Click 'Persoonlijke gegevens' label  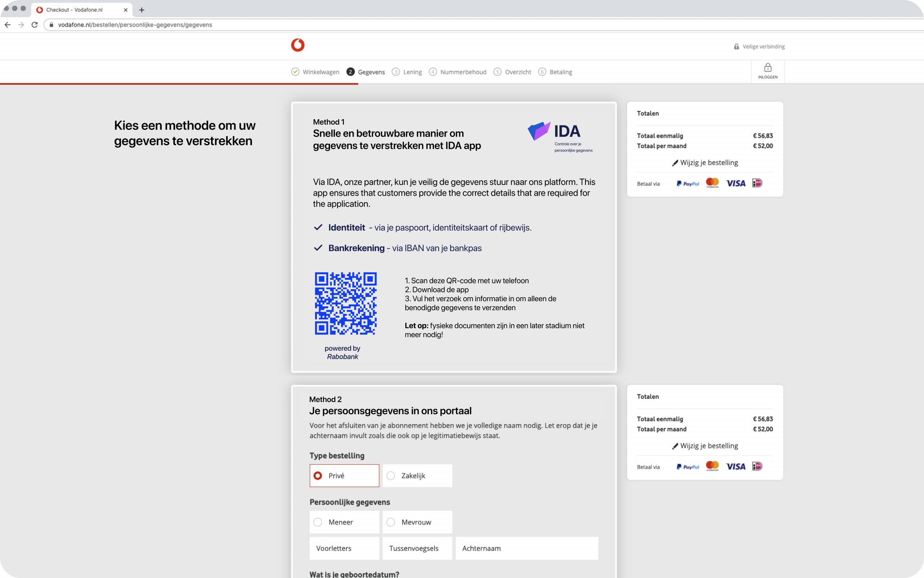pyautogui.click(x=350, y=502)
